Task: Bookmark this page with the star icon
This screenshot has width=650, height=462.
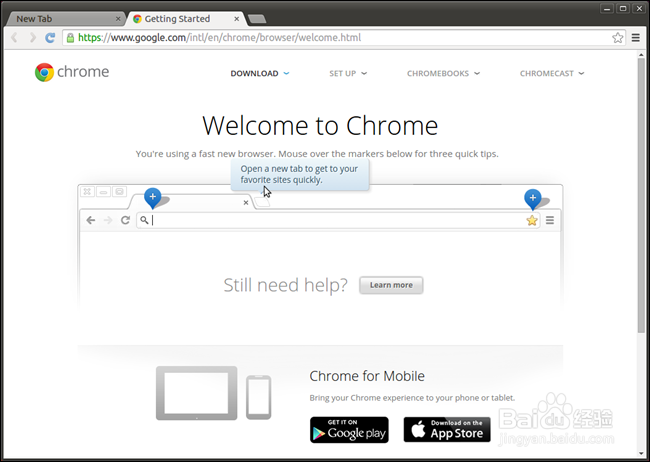Action: pyautogui.click(x=618, y=38)
